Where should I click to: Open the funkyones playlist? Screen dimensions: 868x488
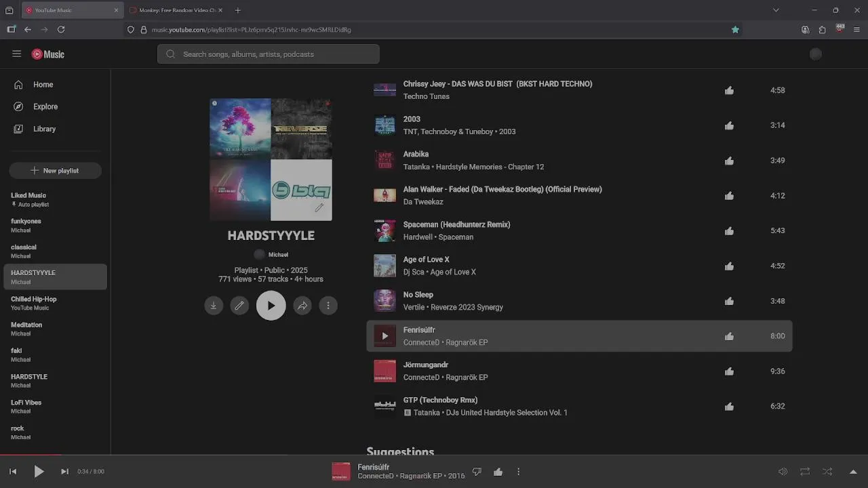55,225
